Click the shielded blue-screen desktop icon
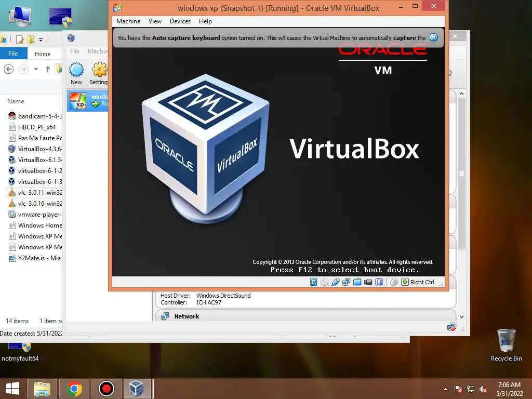 click(60, 17)
